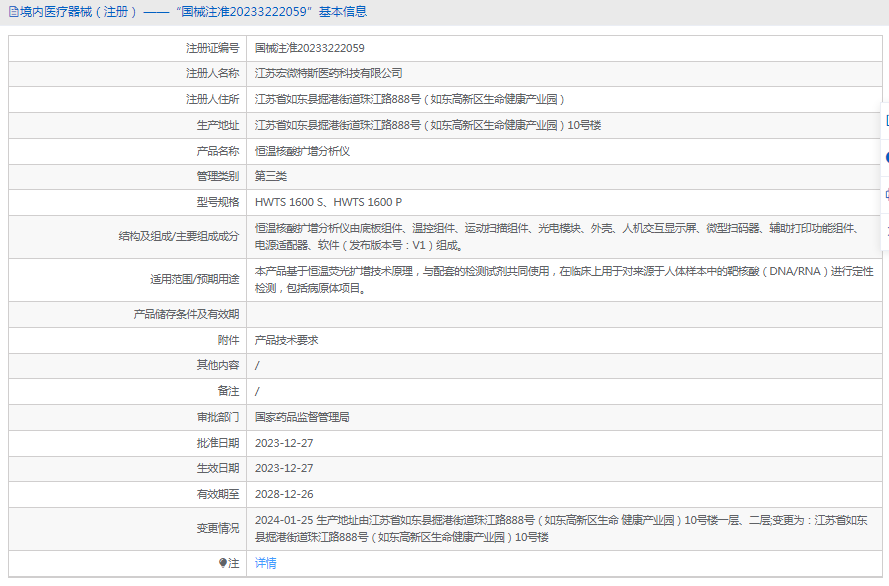Click the lightbulb icon next to 注

[223, 563]
